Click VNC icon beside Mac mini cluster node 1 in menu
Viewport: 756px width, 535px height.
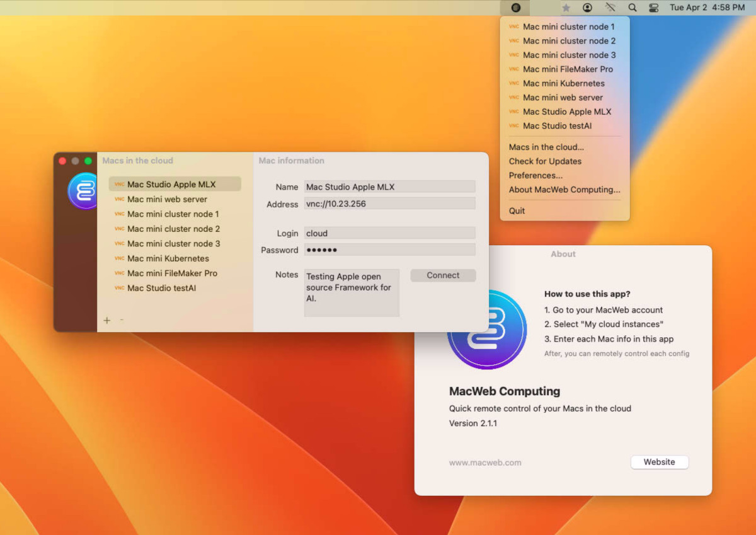click(x=513, y=26)
